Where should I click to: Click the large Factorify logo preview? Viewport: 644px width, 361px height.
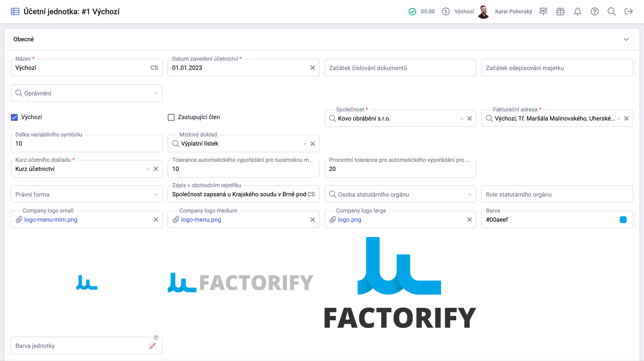pos(400,283)
